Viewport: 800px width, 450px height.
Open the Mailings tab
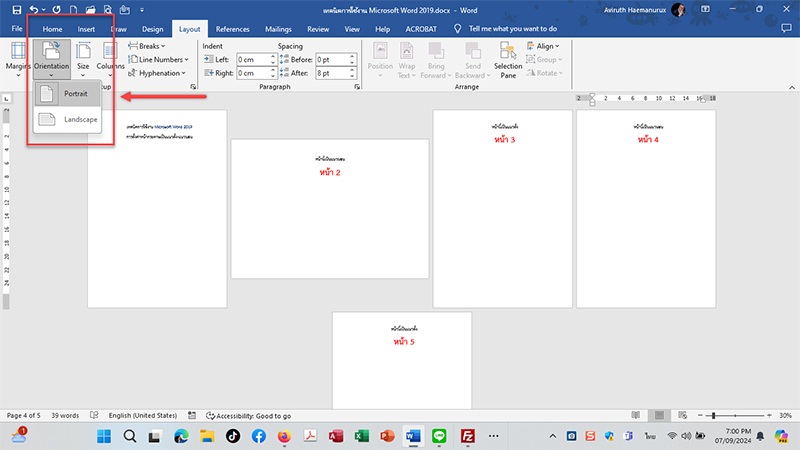278,29
